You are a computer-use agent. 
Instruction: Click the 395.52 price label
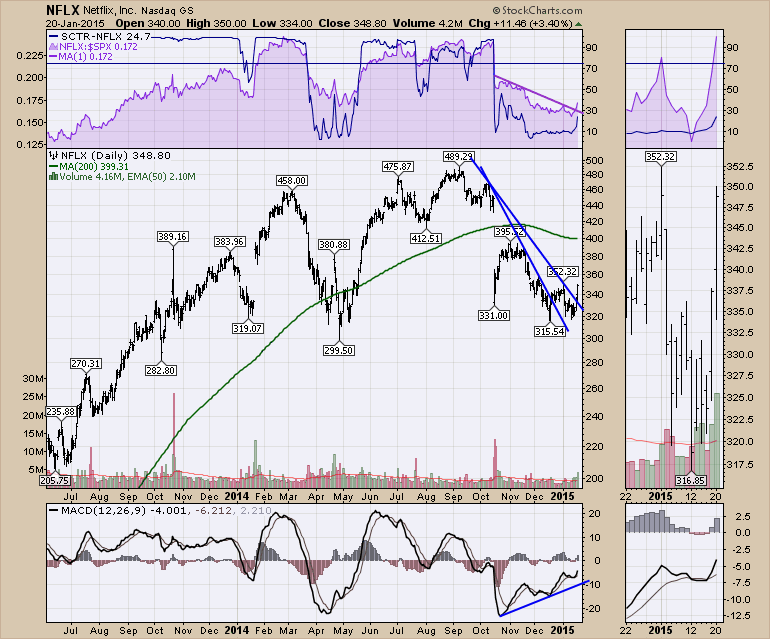pyautogui.click(x=509, y=231)
